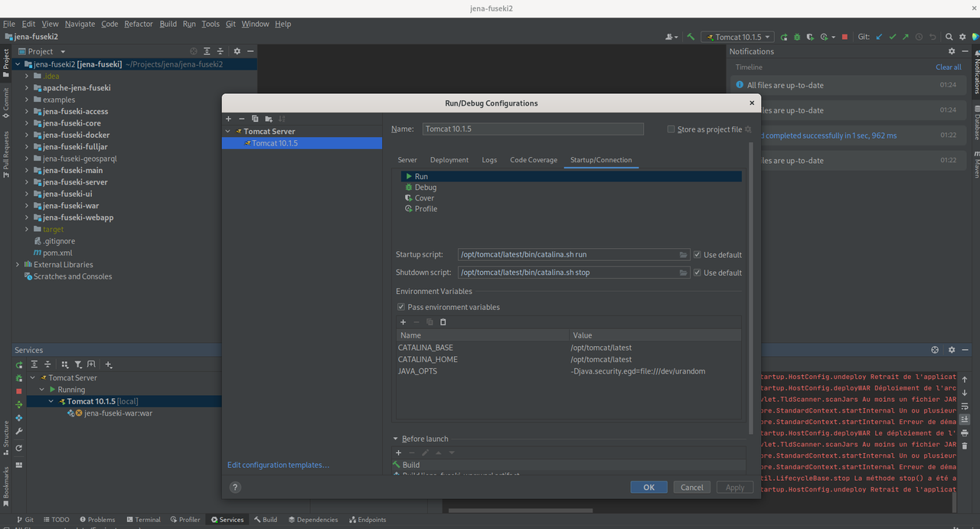Viewport: 980px width, 529px height.
Task: Click Edit configuration templates link
Action: pyautogui.click(x=278, y=465)
